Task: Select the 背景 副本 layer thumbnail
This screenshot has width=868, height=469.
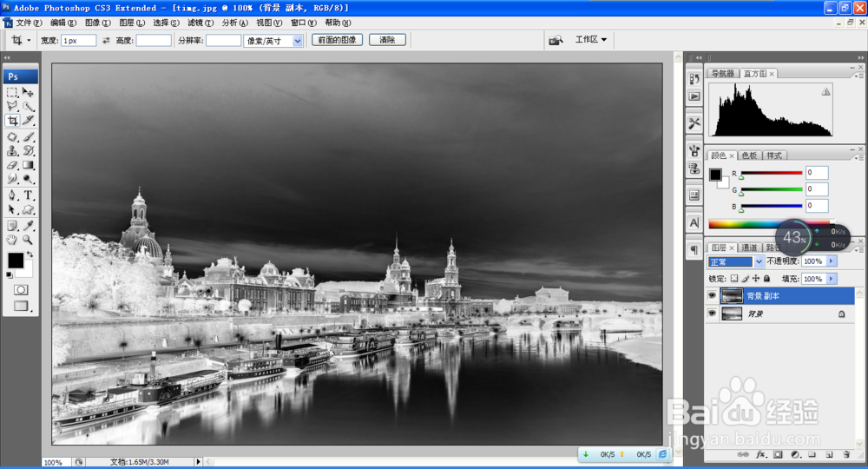Action: pos(731,295)
